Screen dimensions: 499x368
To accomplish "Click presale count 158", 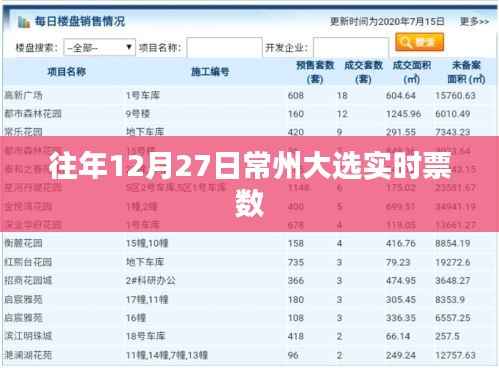I will 296,243.
